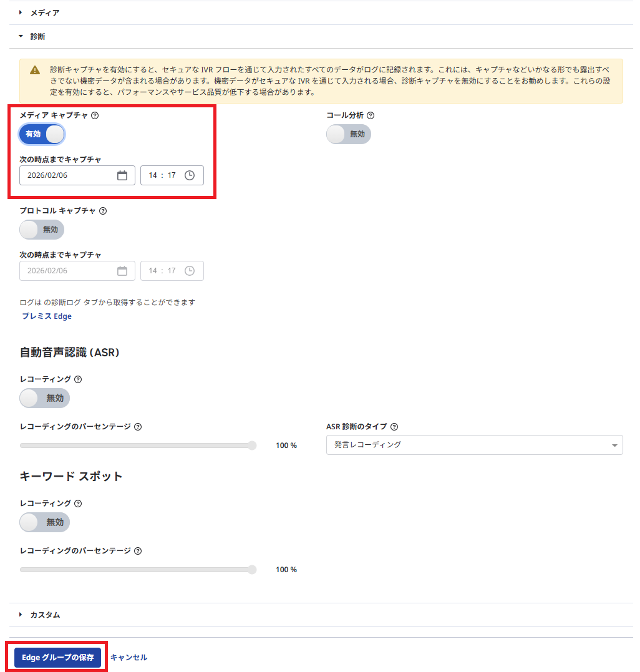The height and width of the screenshot is (672, 640).
Task: Enable ASR レコーティング toggle
Action: coord(44,398)
